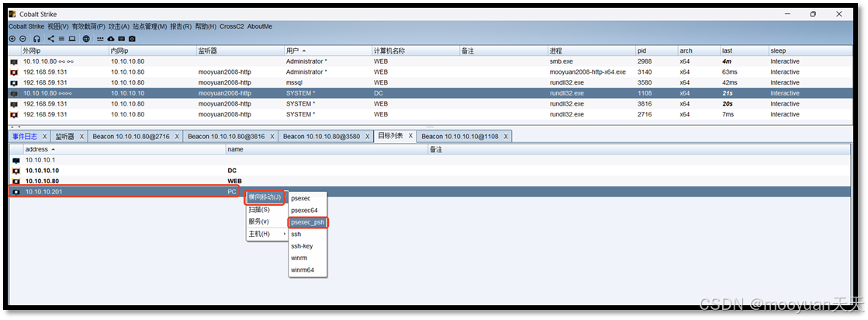Close the Beacon 10.10.10.10@1108 tab

pos(505,137)
